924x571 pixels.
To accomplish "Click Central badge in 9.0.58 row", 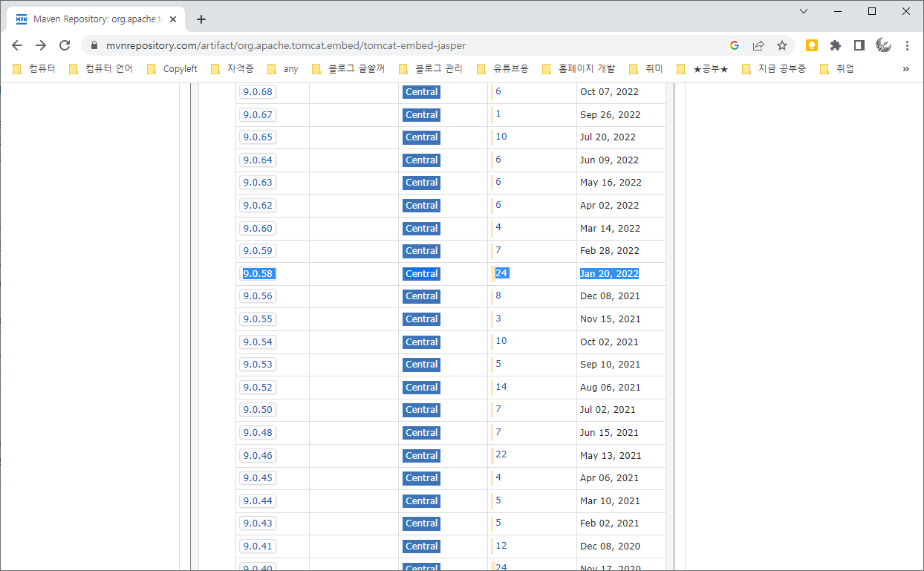I will coord(421,274).
